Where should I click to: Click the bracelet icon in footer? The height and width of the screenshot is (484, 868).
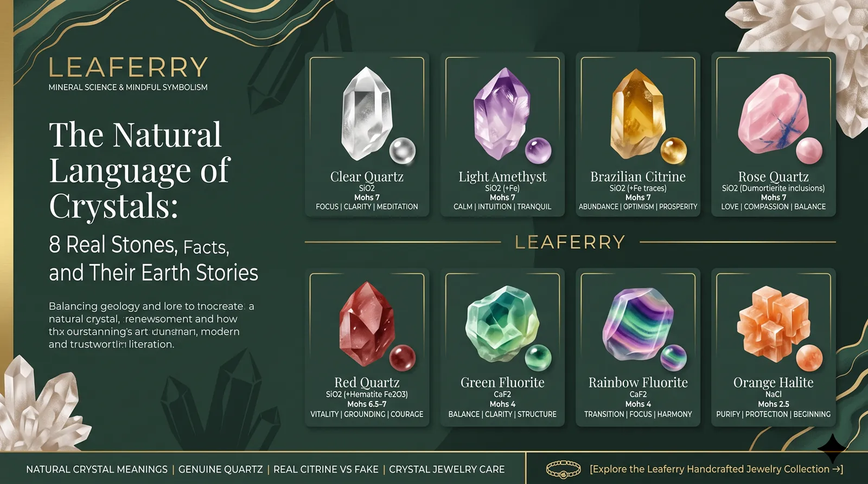pyautogui.click(x=563, y=469)
